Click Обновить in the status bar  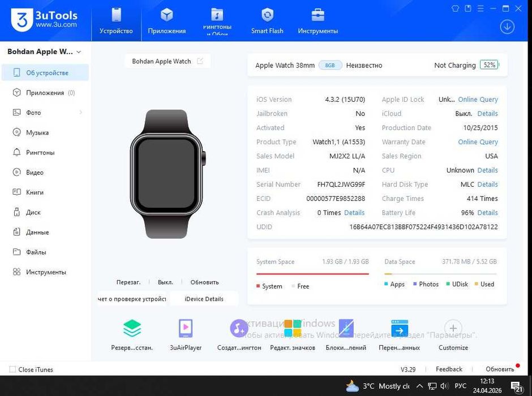click(500, 369)
